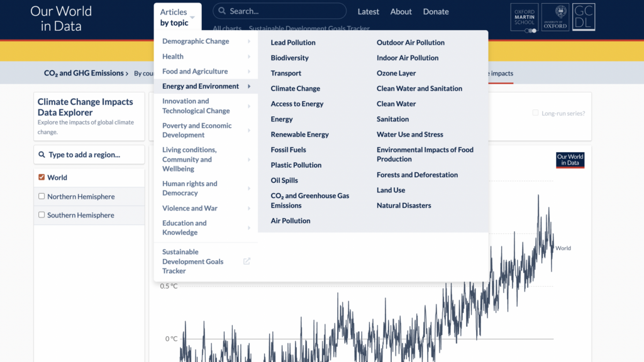This screenshot has height=362, width=644.
Task: Click the region search magnifier icon
Action: point(42,155)
